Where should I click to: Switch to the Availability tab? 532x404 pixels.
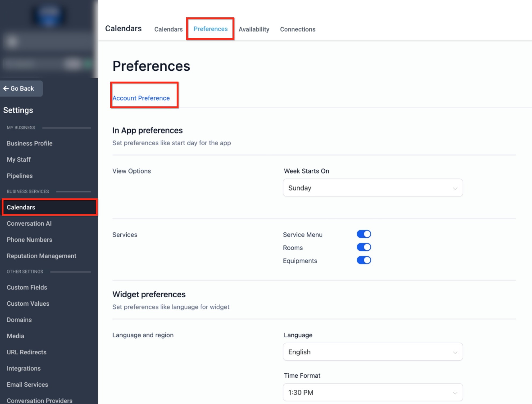tap(254, 29)
